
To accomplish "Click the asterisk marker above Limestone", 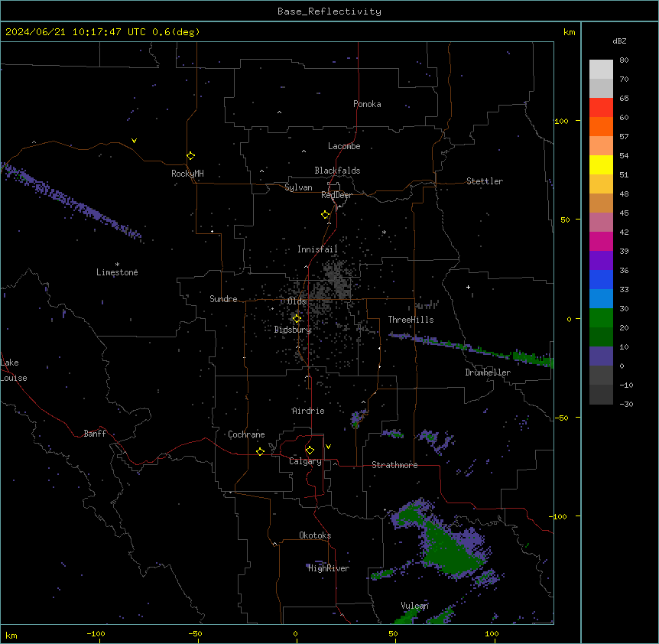I will coord(117,265).
